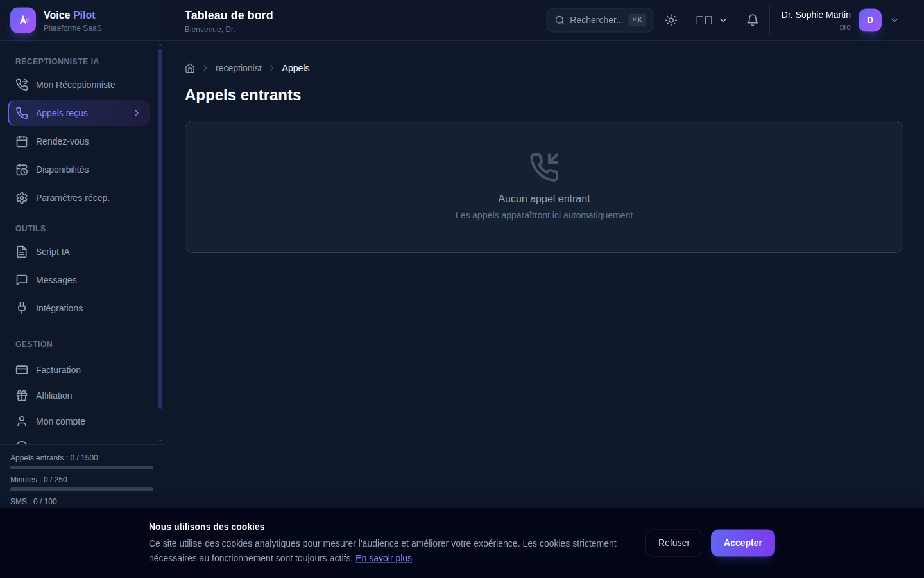This screenshot has width=924, height=578.
Task: Focus the Rechercher search field
Action: [x=600, y=20]
